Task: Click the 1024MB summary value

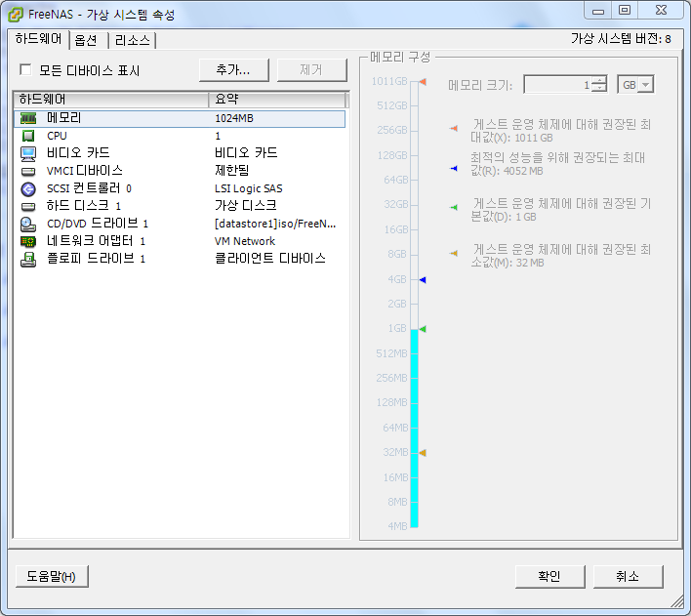Action: (234, 118)
